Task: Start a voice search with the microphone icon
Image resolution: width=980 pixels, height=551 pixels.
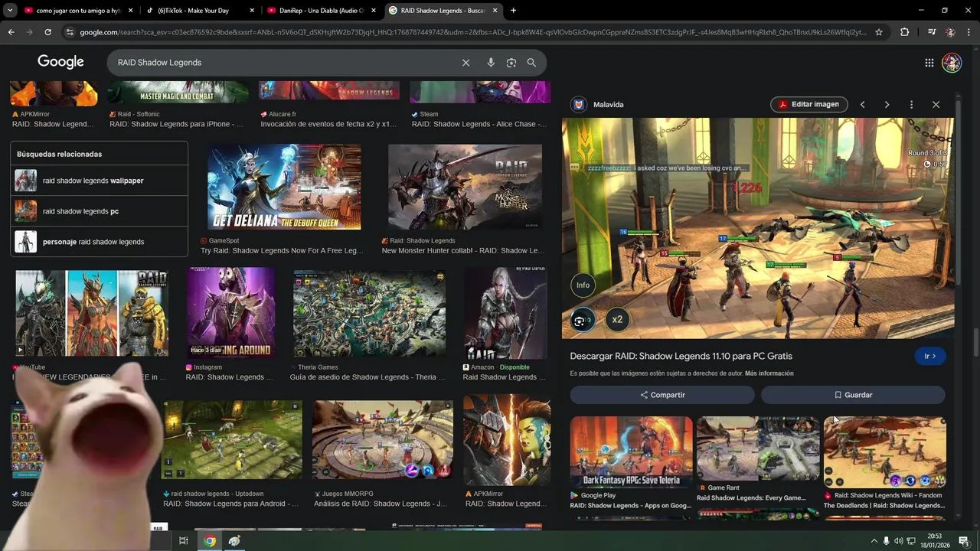Action: coord(491,63)
